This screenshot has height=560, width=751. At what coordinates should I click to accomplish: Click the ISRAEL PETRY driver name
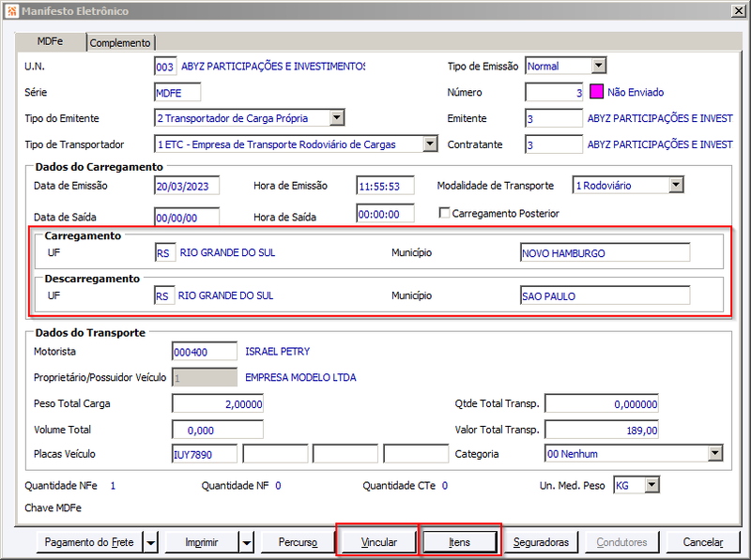pyautogui.click(x=277, y=352)
